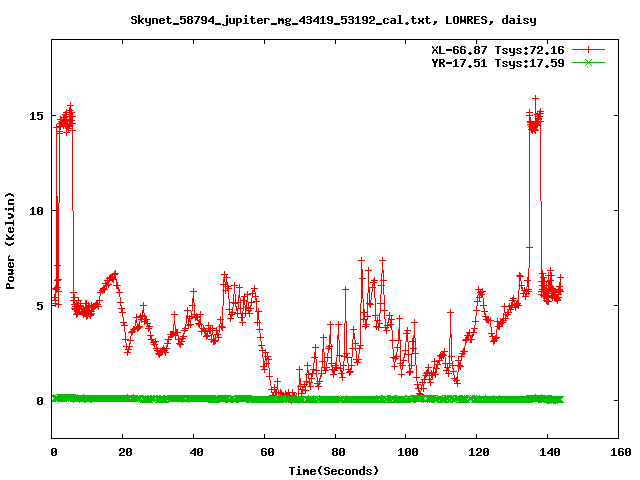Click the Power (Kelvin) y-axis label
640x480 pixels.
10,241
